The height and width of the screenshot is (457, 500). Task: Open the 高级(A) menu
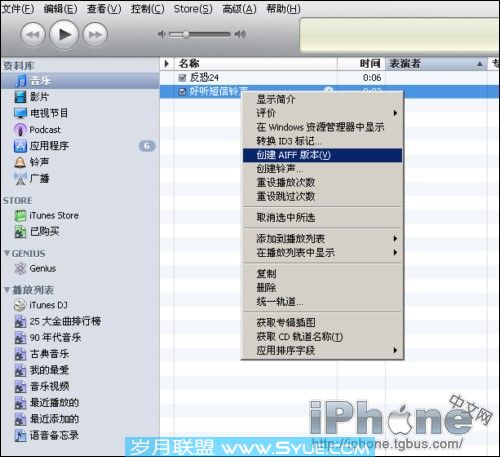[239, 9]
